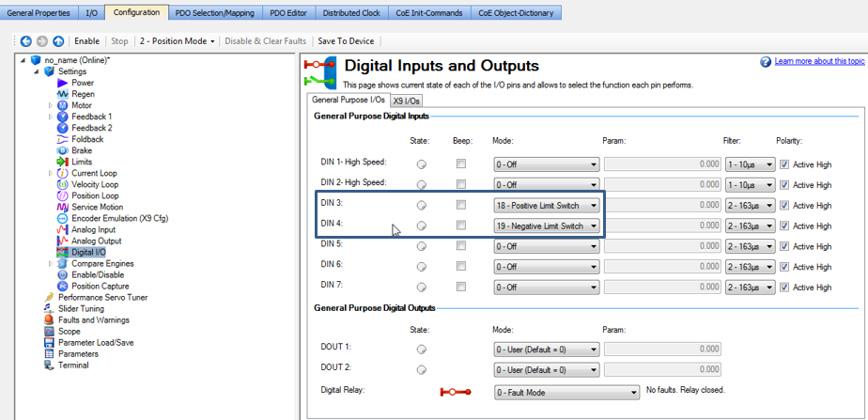Click the Encoder Emulation tree icon

coord(62,219)
